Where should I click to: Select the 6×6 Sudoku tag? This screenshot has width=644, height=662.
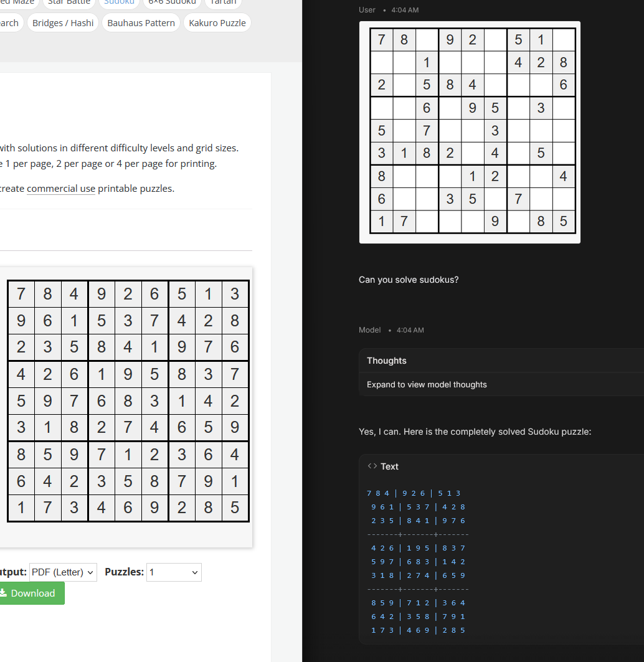coord(172,2)
